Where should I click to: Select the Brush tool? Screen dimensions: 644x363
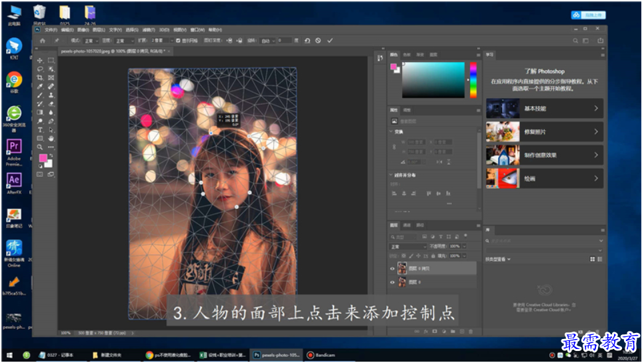(40, 95)
